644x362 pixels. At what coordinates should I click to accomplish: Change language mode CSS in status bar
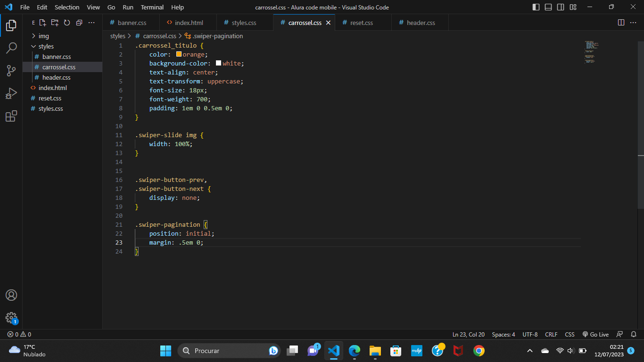click(x=570, y=334)
